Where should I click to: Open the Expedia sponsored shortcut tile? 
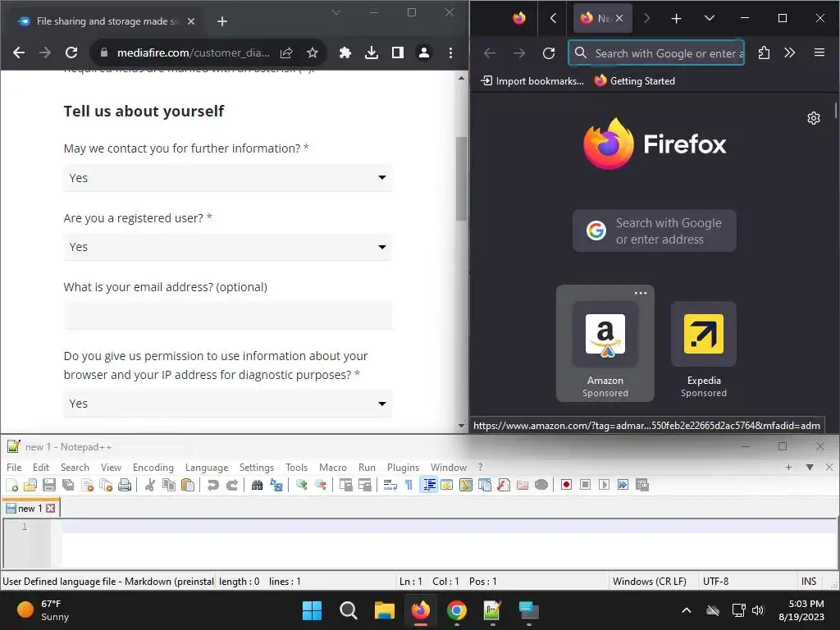click(703, 349)
